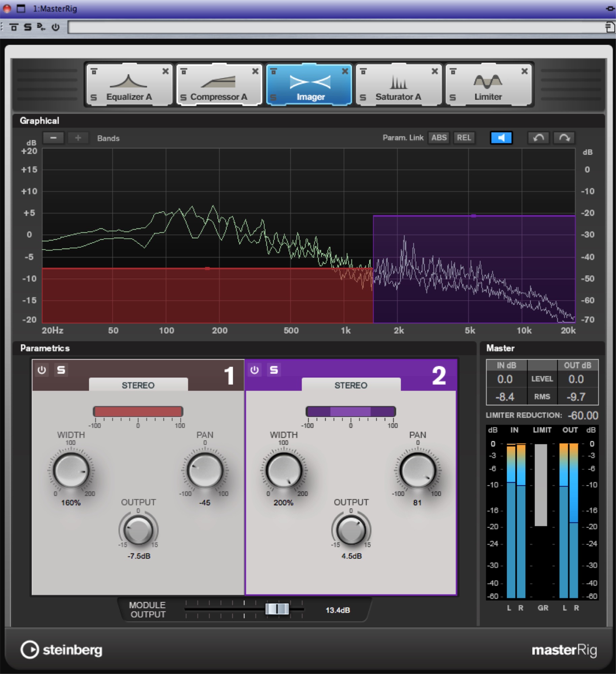Enable REL parameter link
This screenshot has height=674, width=616.
(x=464, y=138)
